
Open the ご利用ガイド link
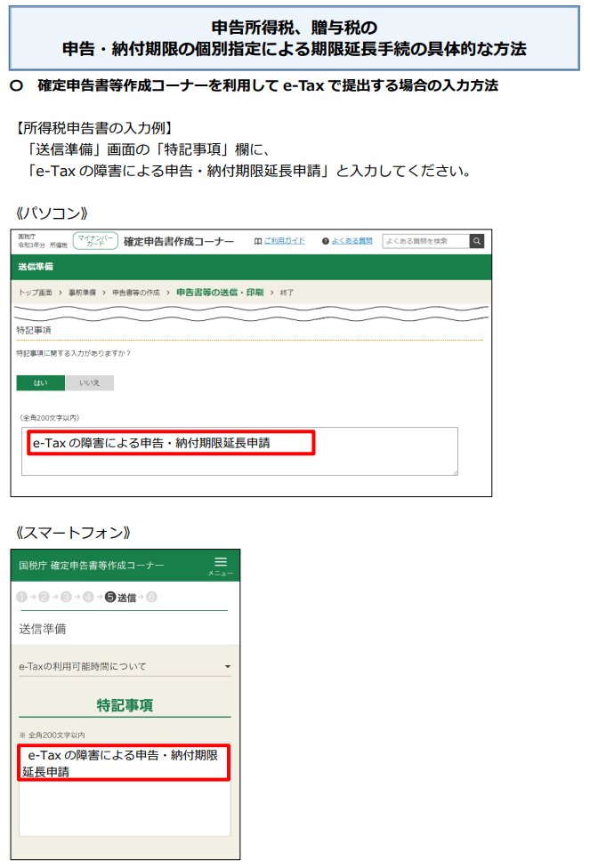click(284, 241)
